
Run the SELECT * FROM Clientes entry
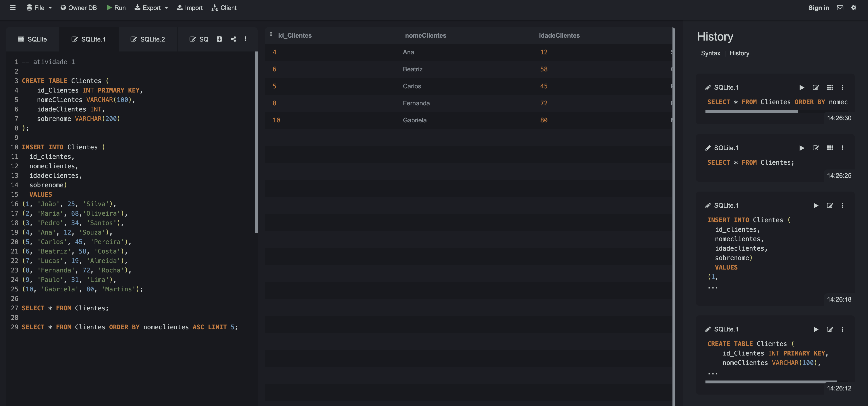pos(802,148)
